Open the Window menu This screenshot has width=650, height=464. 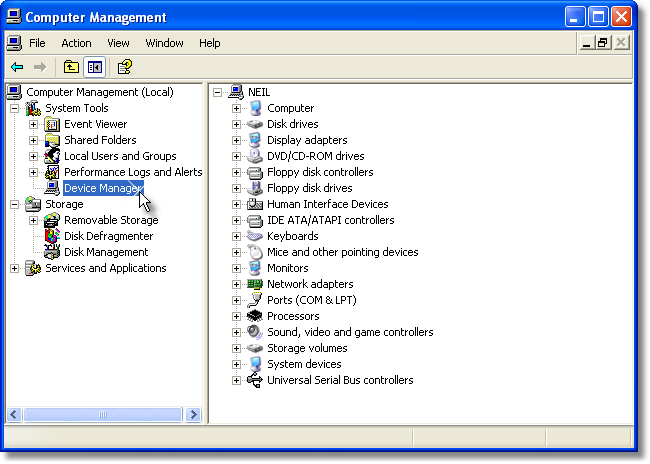tap(164, 43)
